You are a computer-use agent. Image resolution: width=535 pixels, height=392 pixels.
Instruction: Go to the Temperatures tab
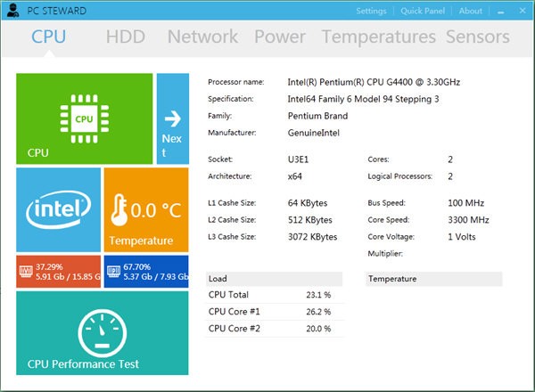[x=378, y=37]
